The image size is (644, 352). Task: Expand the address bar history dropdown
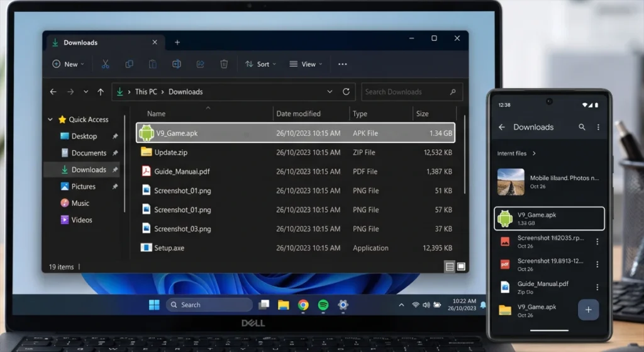[x=330, y=92]
